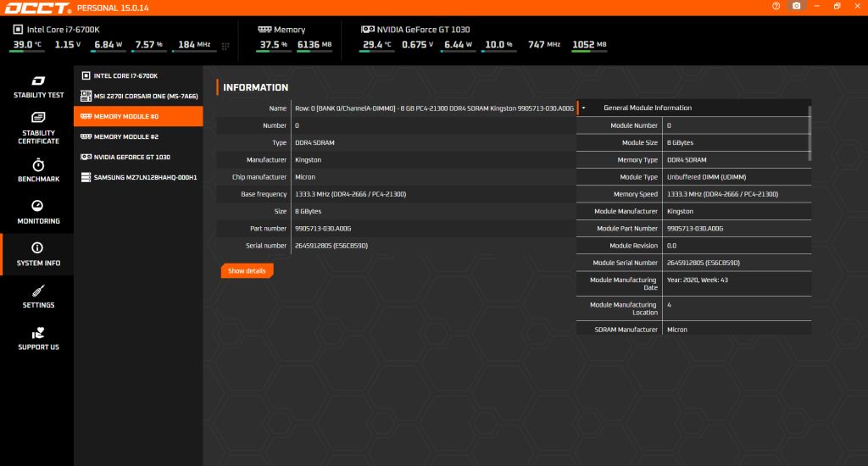Viewport: 868px width, 466px height.
Task: Click the CPU chip icon in header
Action: coord(18,30)
